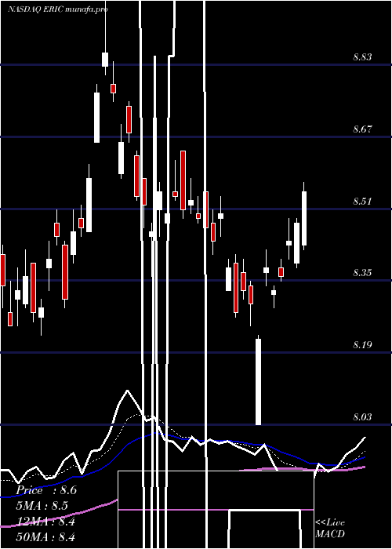Click the 50MA : 8.4 legend value

click(45, 536)
